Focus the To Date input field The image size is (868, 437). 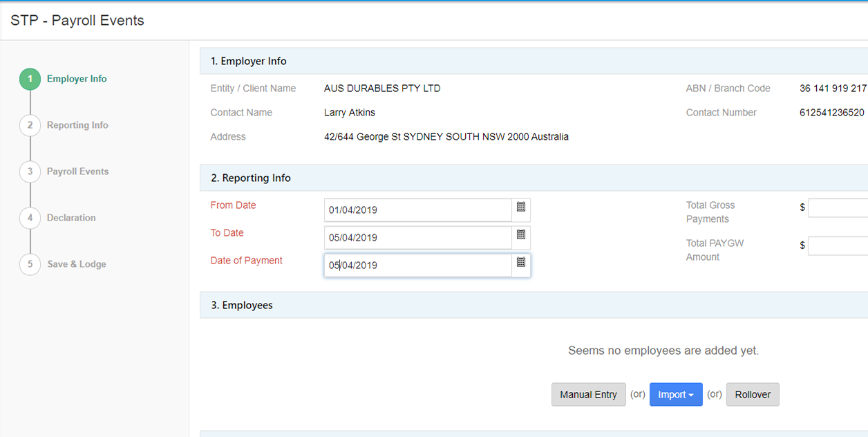point(418,238)
